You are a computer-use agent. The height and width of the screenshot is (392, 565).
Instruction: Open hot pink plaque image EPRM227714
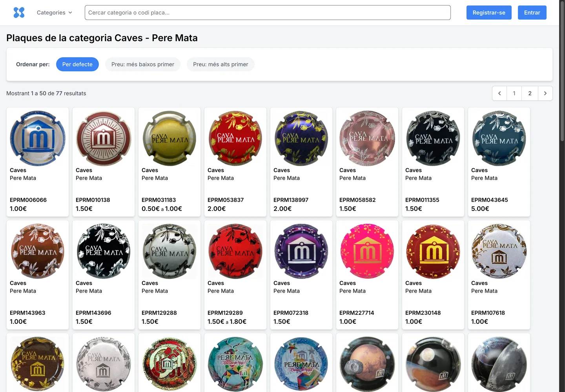367,251
